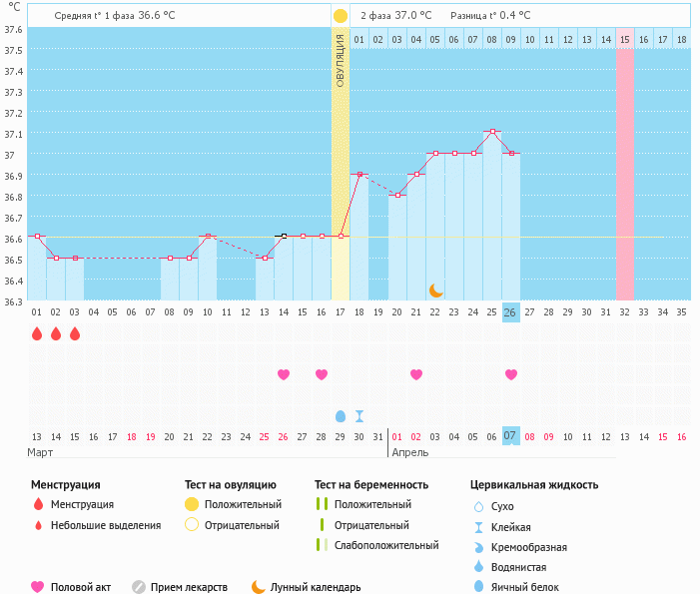This screenshot has width=700, height=594.
Task: Click the heart icon on April 07
Action: [x=511, y=374]
